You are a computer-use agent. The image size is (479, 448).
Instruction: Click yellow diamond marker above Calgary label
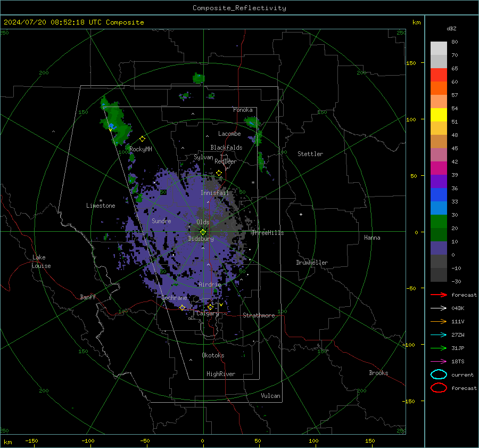(210, 307)
